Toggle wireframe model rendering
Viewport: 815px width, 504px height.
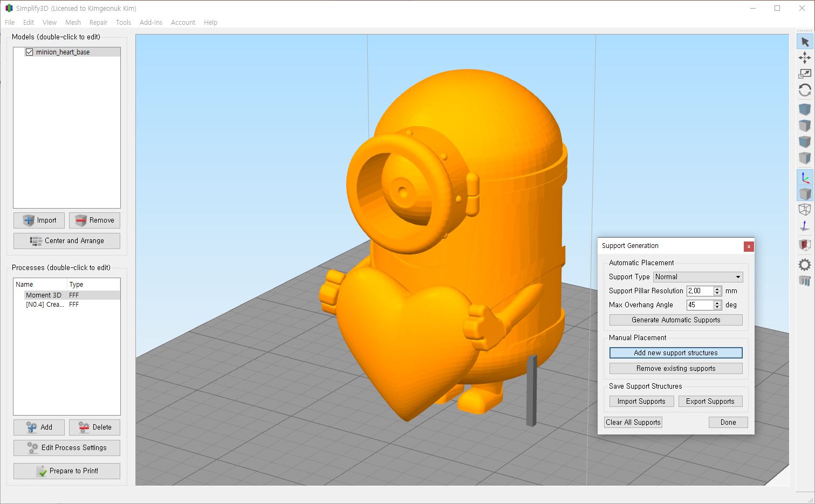click(x=805, y=210)
